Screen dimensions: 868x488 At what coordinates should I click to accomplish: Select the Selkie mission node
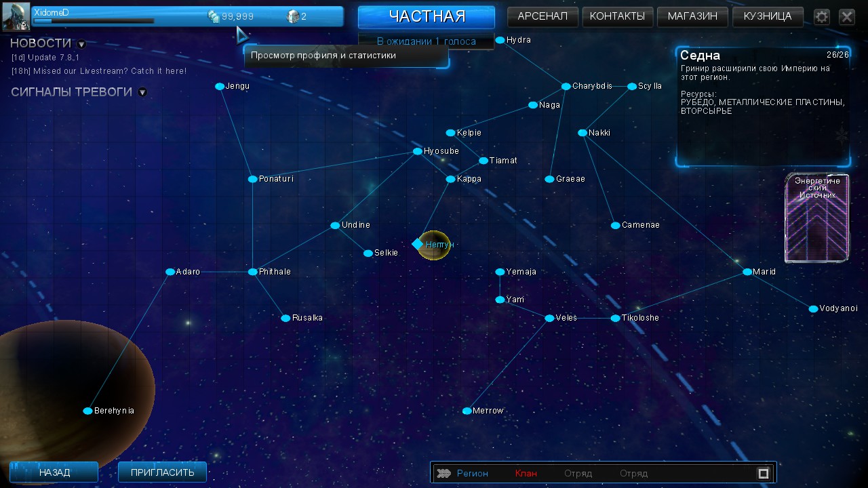click(368, 253)
